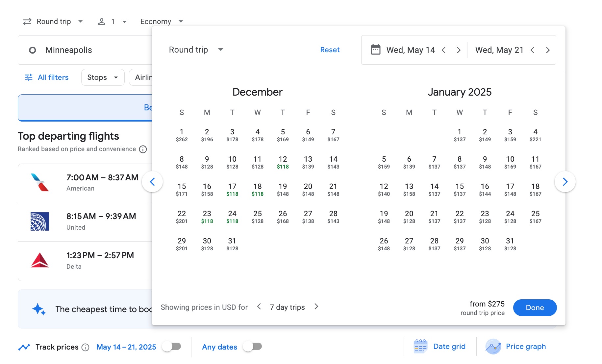Open the Stops filter dropdown

pos(102,77)
